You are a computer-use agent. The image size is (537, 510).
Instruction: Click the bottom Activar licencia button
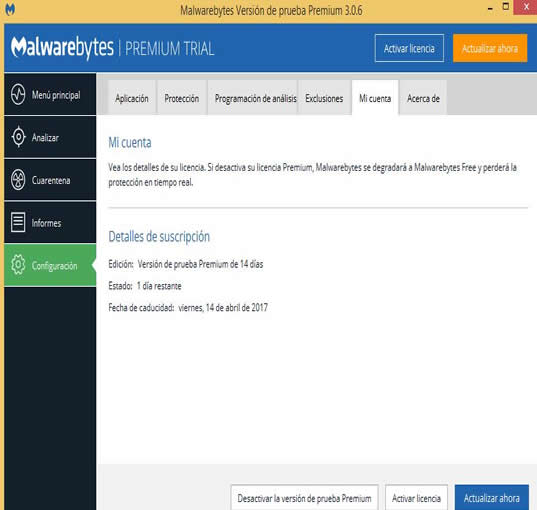click(416, 498)
